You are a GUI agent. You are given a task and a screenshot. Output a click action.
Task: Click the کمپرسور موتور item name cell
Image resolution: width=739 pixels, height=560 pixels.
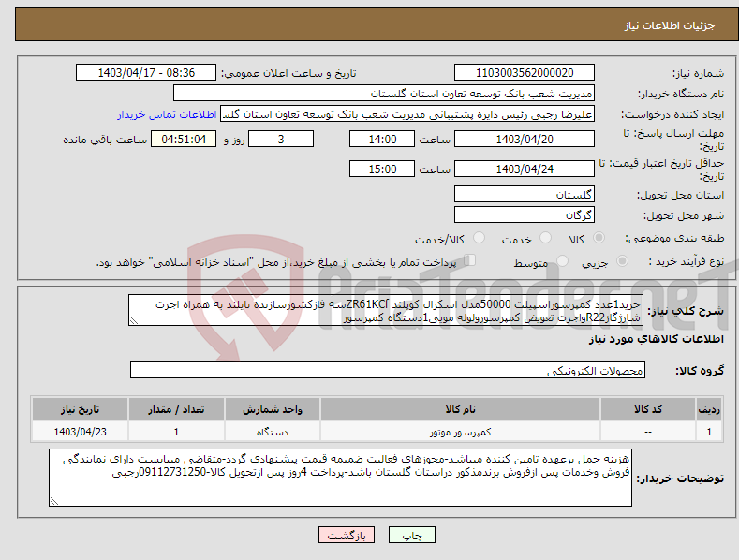460,432
